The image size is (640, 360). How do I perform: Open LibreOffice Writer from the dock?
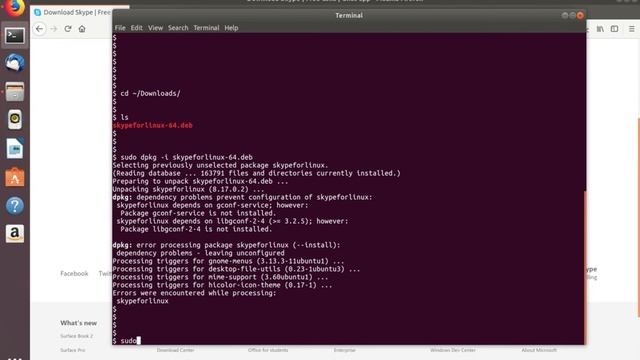click(15, 148)
